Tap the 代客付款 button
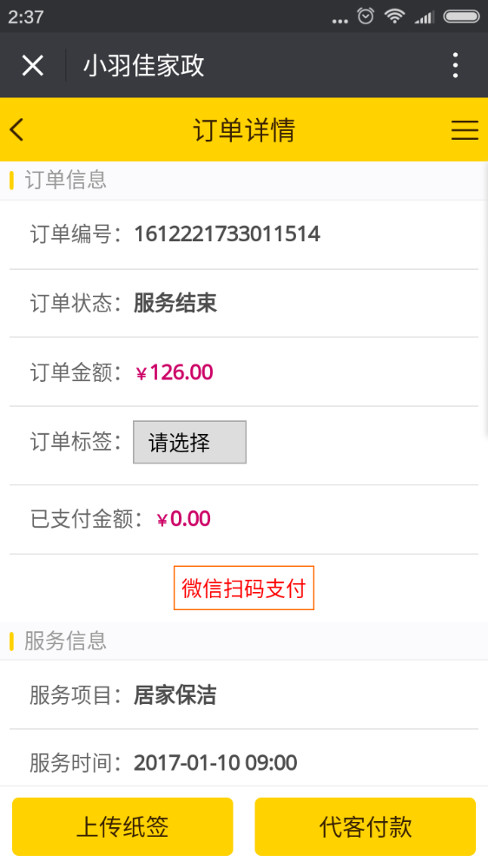This screenshot has height=868, width=488. click(x=365, y=826)
